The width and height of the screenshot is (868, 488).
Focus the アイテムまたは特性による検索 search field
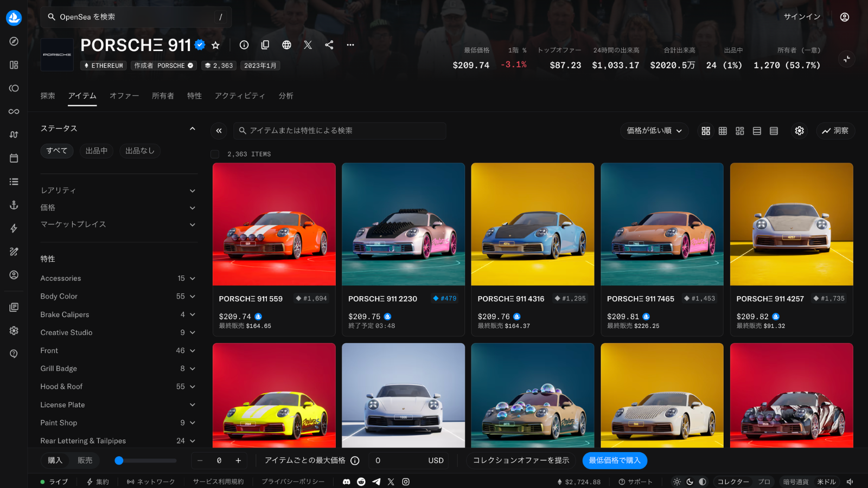(340, 131)
